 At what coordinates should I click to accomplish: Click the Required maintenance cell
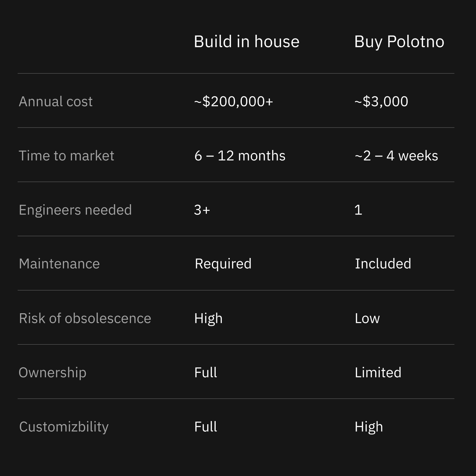(x=223, y=264)
